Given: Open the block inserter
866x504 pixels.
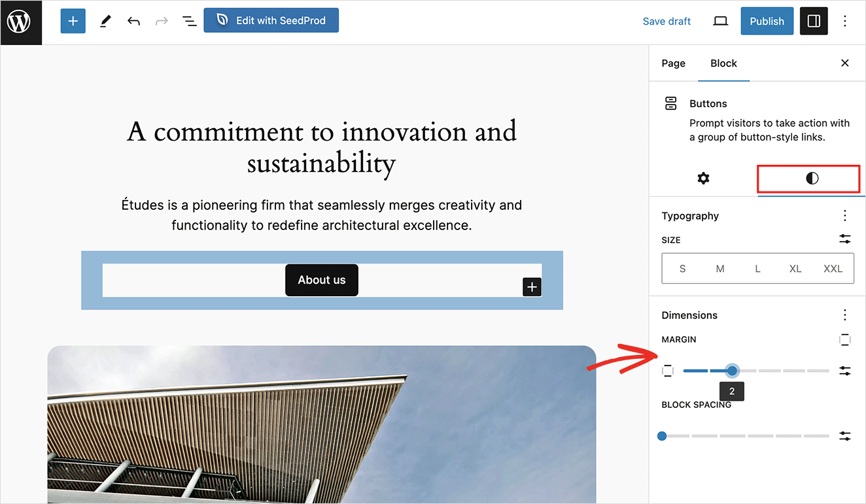Looking at the screenshot, I should 73,21.
